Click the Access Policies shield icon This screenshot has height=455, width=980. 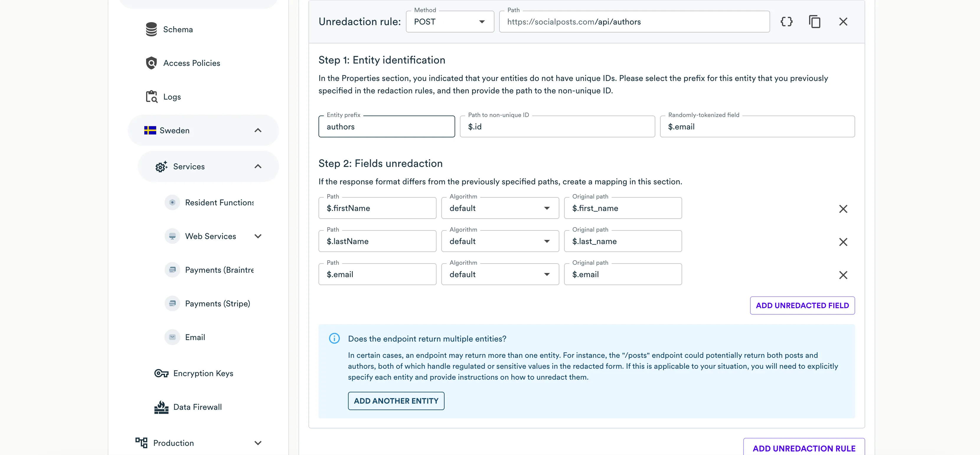coord(151,63)
